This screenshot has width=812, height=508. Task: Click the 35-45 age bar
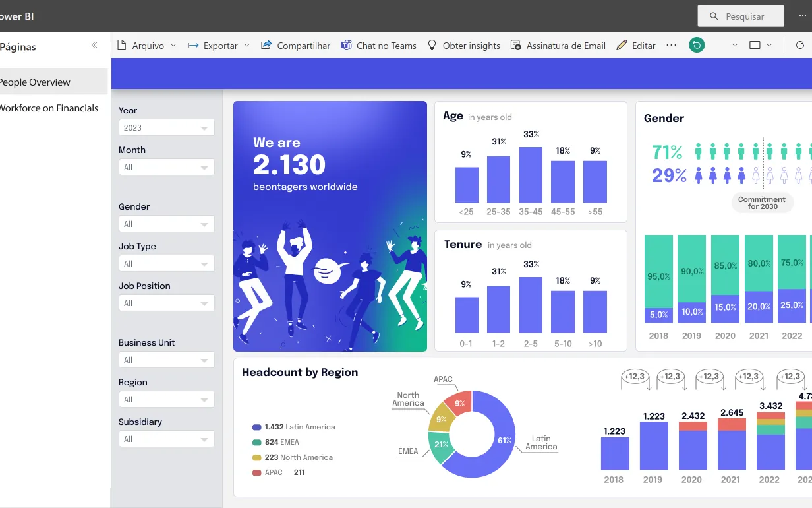pyautogui.click(x=531, y=175)
